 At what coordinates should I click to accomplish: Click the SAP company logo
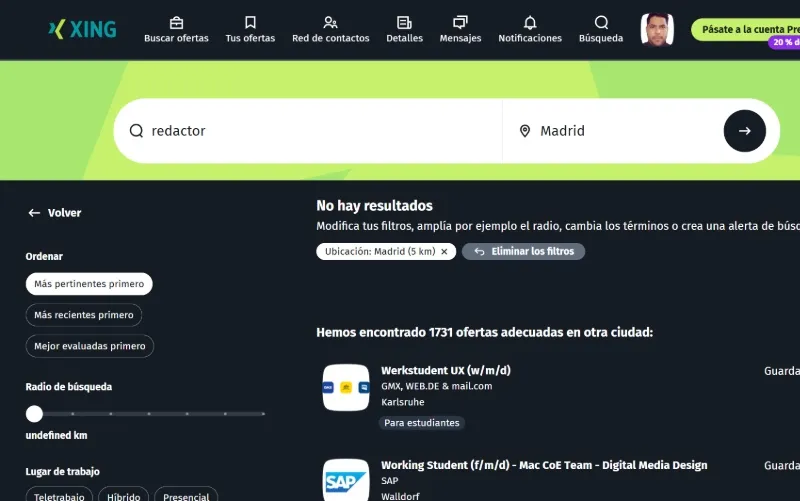tap(346, 480)
